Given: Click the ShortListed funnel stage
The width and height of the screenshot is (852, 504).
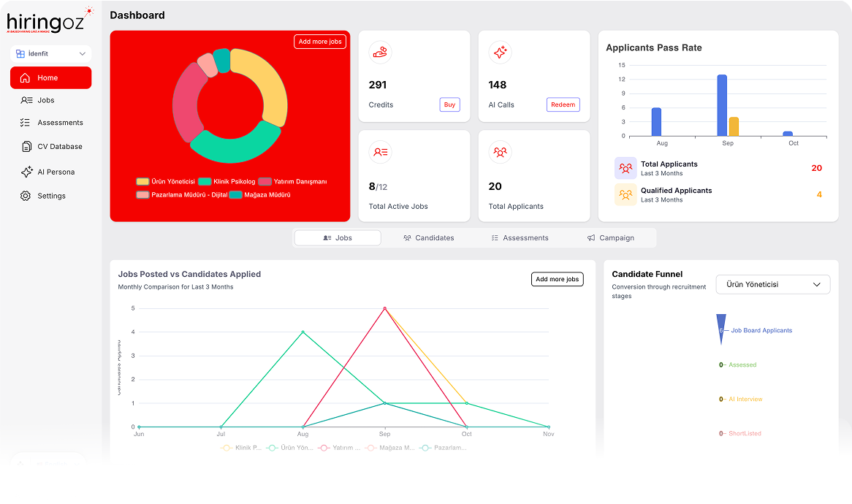Looking at the screenshot, I should (x=745, y=433).
